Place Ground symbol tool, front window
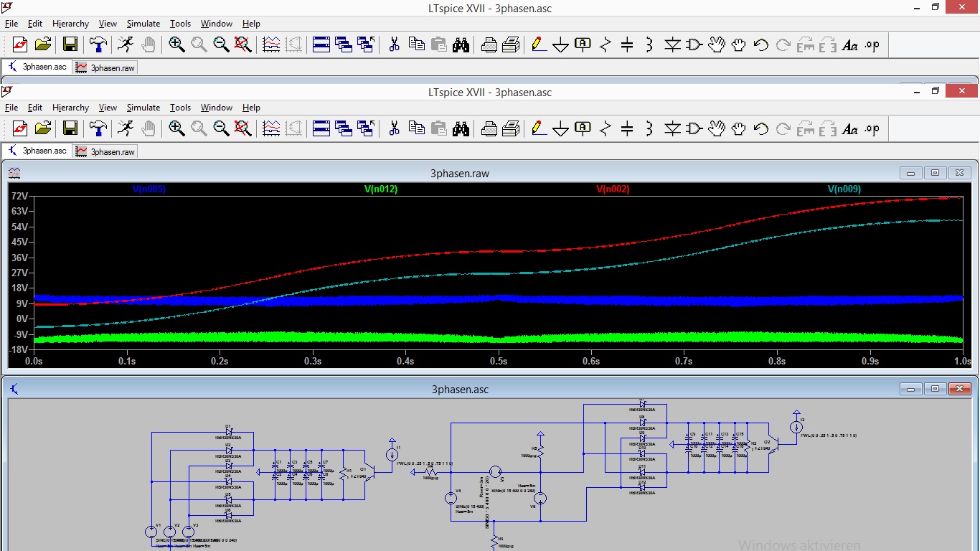 561,129
